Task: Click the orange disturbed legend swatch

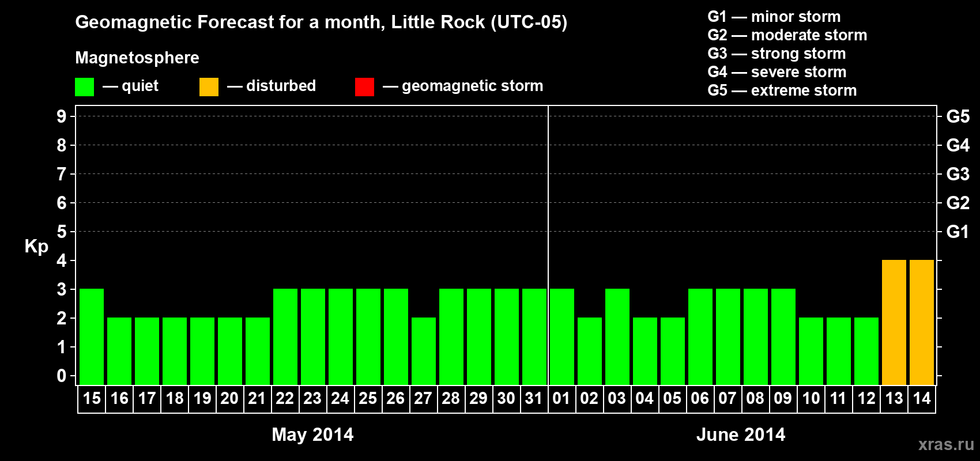Action: 209,87
